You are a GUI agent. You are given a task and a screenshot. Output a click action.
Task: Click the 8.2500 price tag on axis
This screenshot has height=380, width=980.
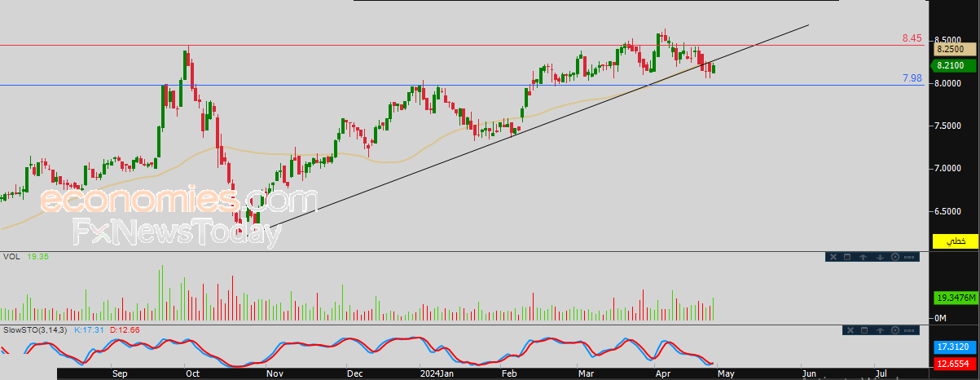click(x=949, y=51)
